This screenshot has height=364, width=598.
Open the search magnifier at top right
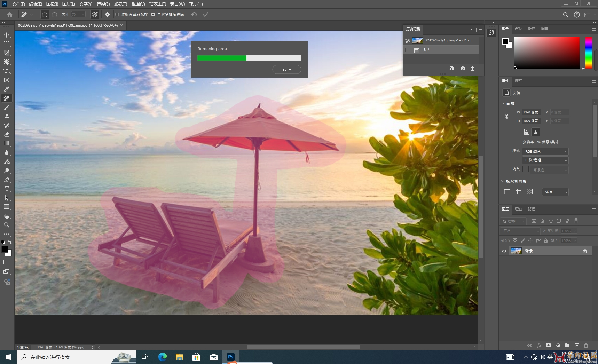click(566, 15)
